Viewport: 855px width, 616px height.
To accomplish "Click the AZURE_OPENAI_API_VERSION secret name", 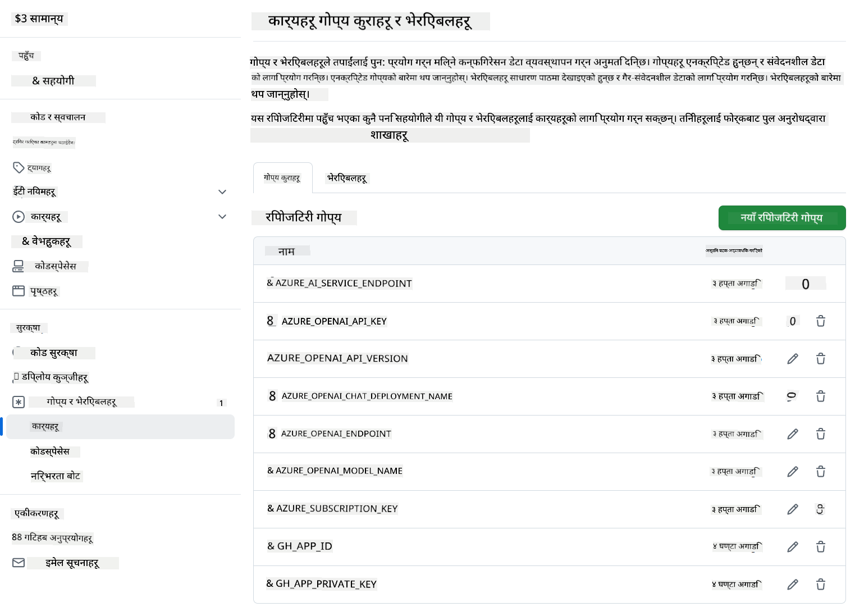I will [337, 358].
